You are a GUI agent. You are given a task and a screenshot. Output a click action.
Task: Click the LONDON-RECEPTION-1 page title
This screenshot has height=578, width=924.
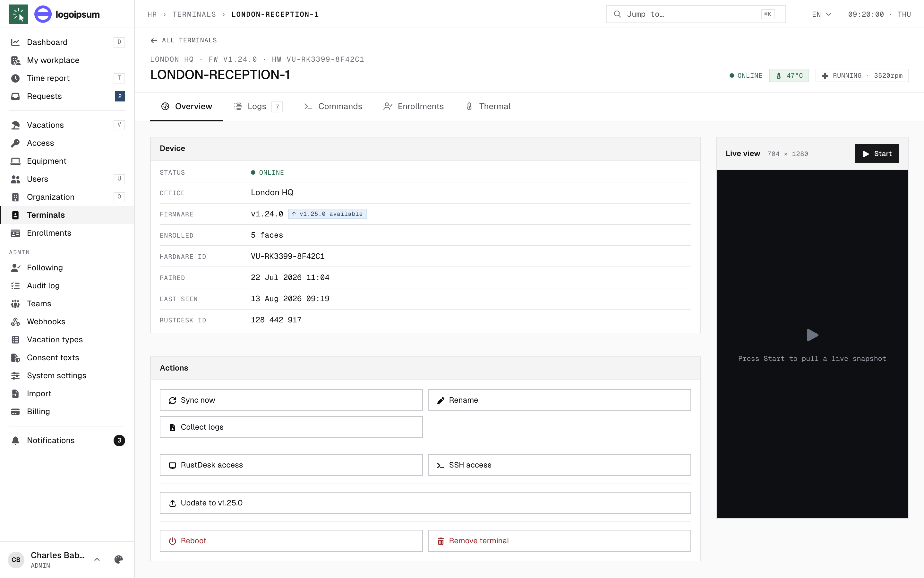click(220, 74)
